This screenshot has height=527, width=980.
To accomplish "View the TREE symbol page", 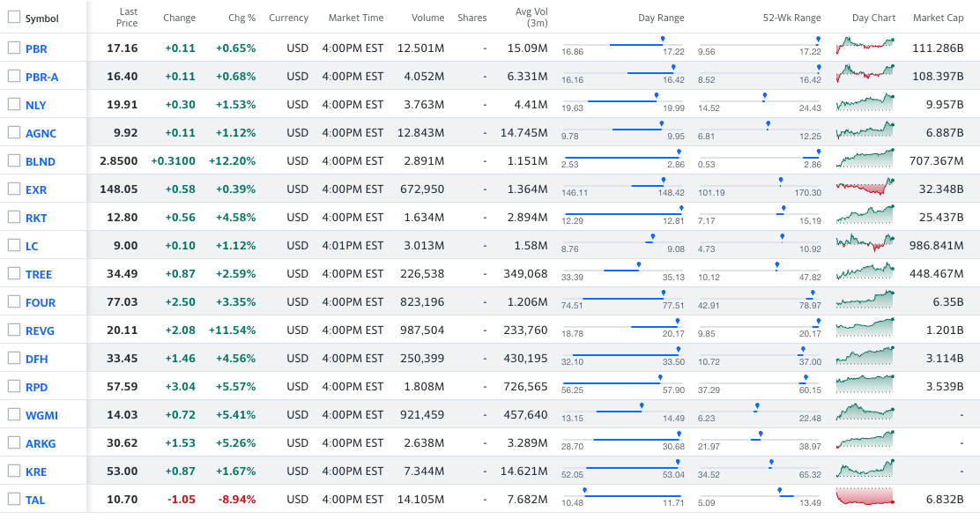I will tap(39, 274).
